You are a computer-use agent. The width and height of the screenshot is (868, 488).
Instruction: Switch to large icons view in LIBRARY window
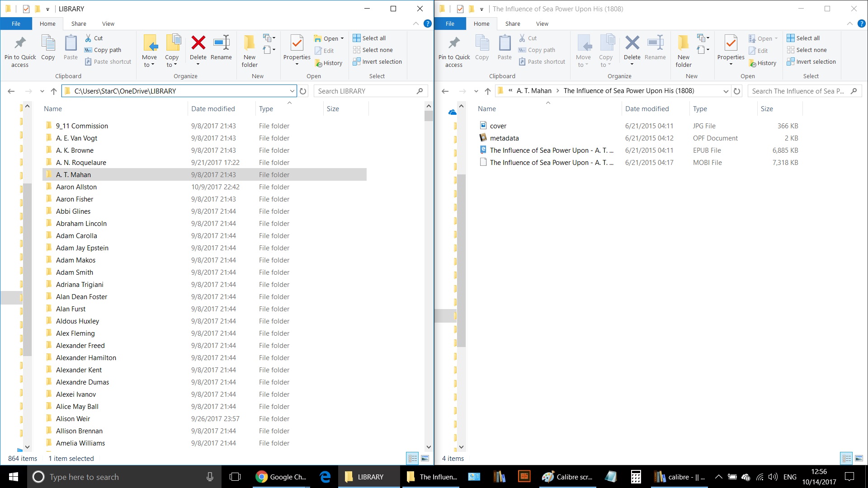tap(425, 458)
